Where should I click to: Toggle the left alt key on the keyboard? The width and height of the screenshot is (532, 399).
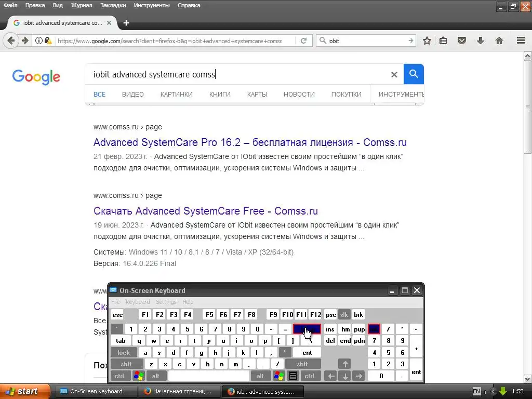pyautogui.click(x=155, y=376)
